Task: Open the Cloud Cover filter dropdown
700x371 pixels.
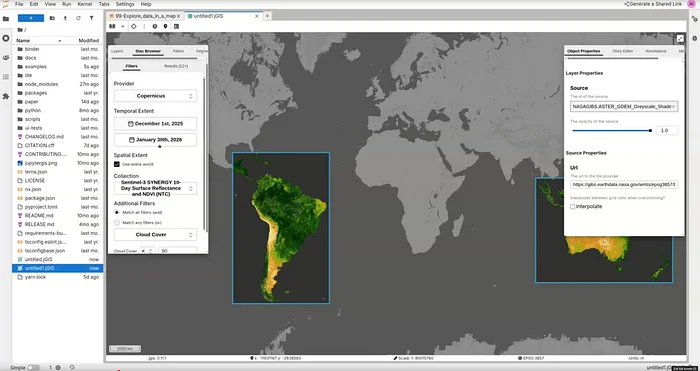Action: [x=155, y=234]
